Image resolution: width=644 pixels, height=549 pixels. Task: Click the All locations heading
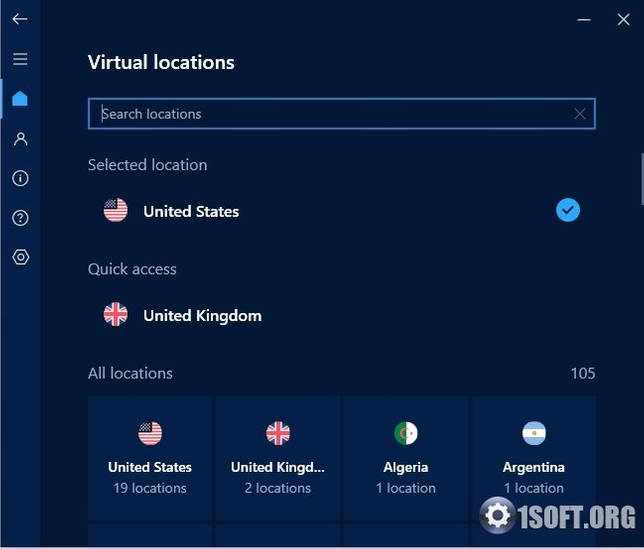(131, 373)
